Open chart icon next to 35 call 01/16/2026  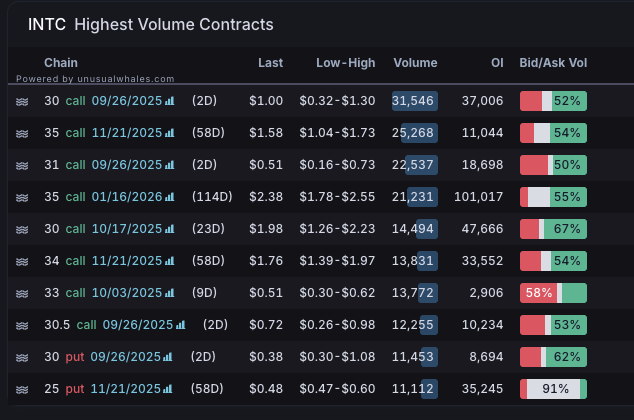point(169,197)
